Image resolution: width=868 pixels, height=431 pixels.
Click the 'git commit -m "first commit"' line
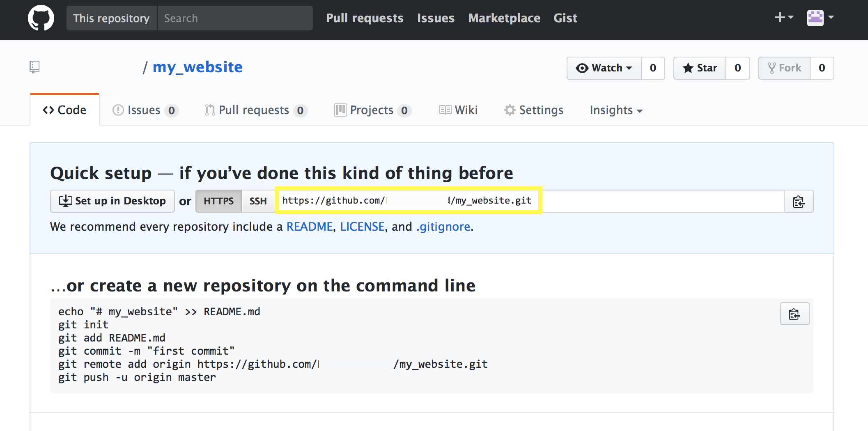pos(147,351)
